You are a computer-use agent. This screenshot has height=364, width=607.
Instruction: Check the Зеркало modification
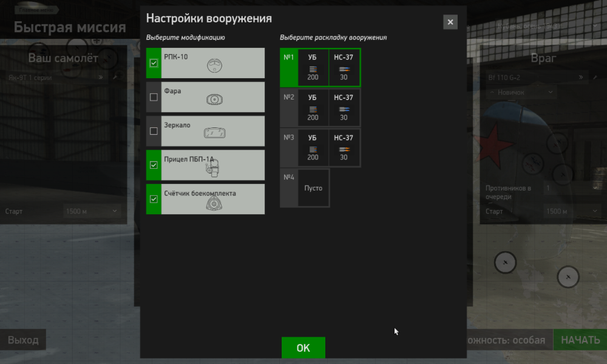[152, 130]
